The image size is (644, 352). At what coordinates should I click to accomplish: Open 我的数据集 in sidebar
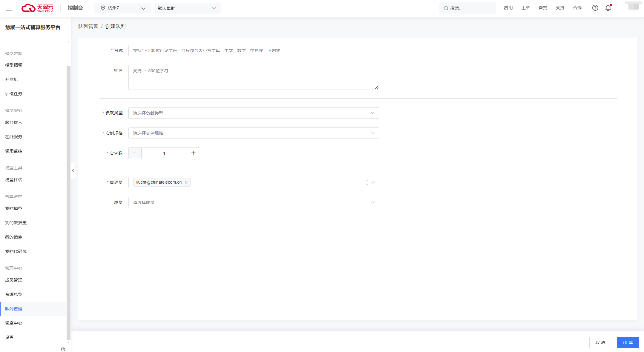point(16,223)
